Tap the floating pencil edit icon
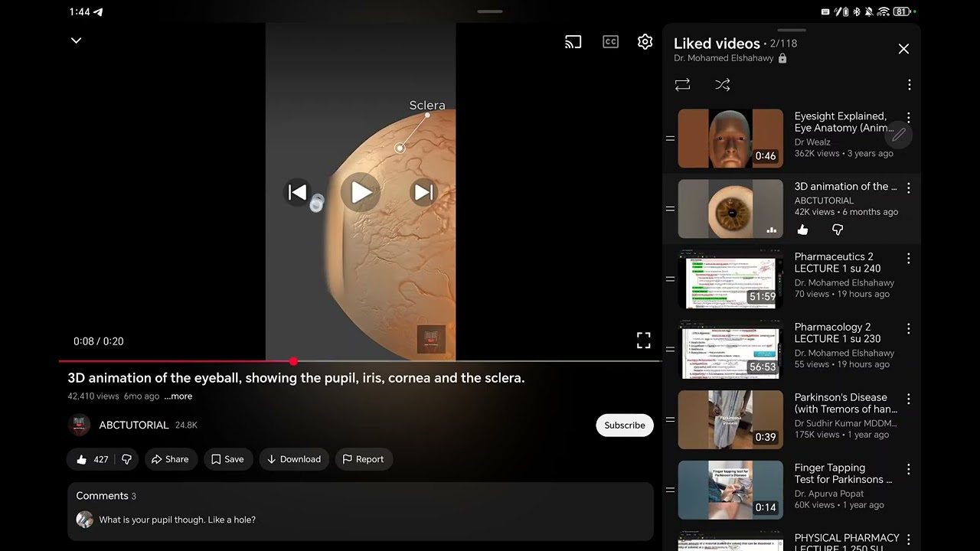Image resolution: width=980 pixels, height=551 pixels. (899, 135)
